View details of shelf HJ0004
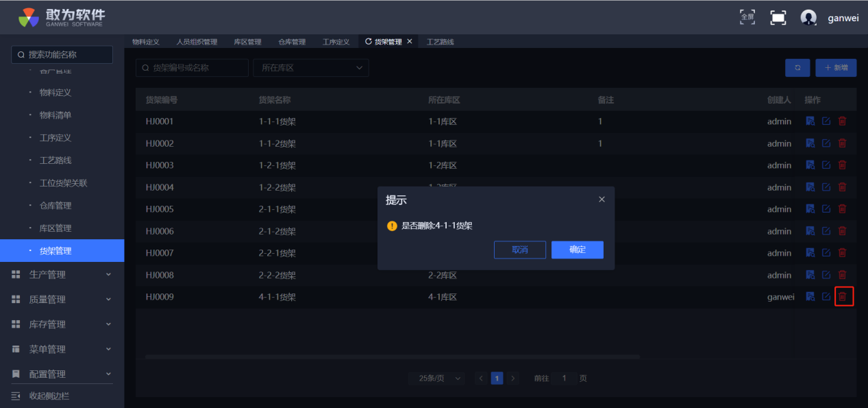This screenshot has height=408, width=868. tap(810, 187)
